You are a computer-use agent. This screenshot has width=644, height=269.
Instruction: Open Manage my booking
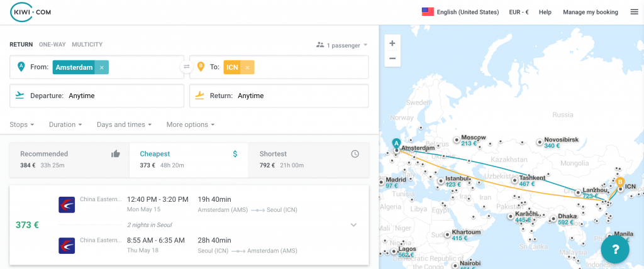tap(590, 13)
